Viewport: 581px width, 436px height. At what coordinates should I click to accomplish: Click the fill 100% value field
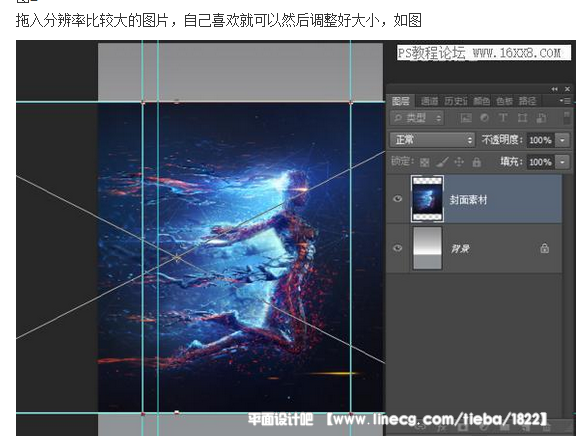pyautogui.click(x=541, y=162)
